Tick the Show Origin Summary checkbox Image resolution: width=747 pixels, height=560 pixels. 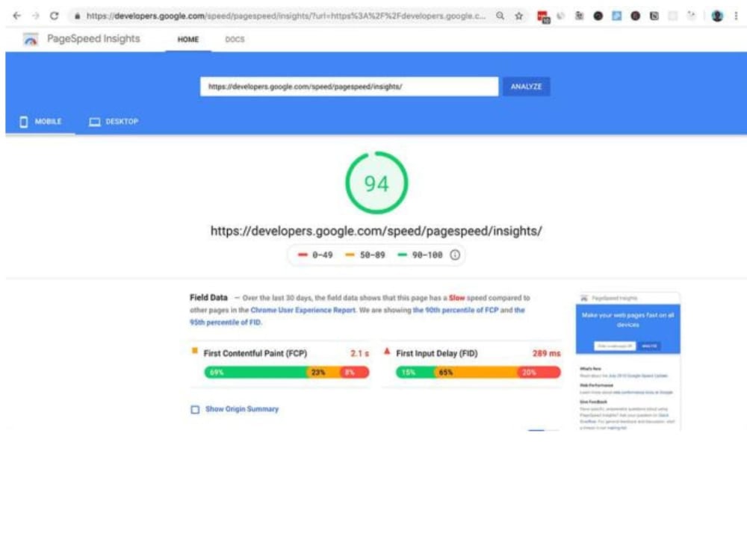click(195, 409)
